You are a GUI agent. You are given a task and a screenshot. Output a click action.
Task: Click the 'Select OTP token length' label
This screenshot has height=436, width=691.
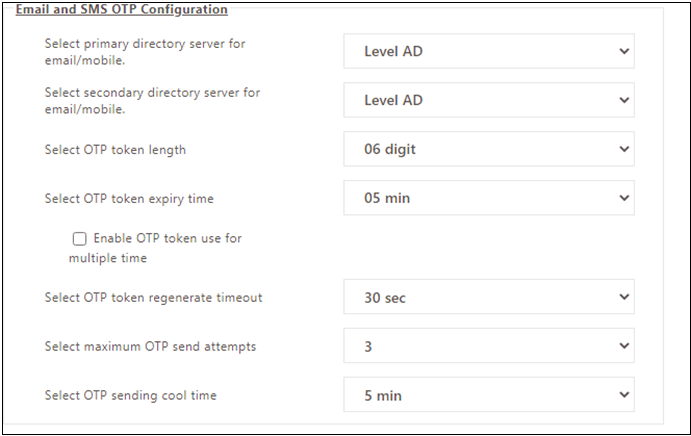[x=115, y=150]
